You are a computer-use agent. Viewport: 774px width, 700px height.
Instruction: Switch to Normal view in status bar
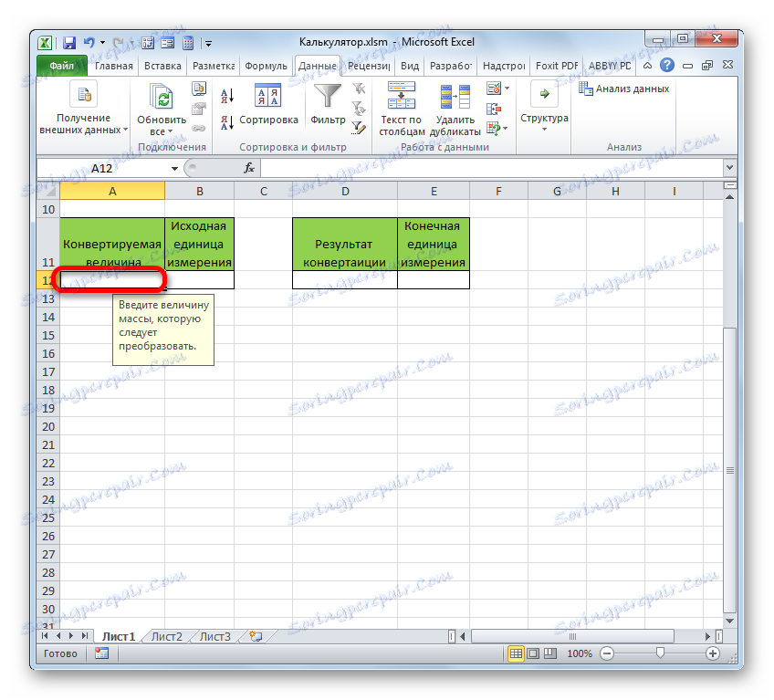coord(516,653)
